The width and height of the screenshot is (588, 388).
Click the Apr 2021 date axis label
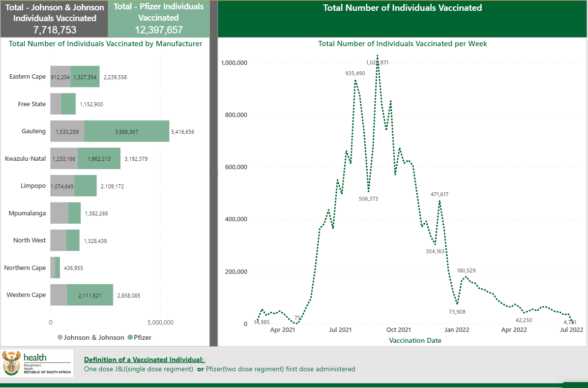(282, 330)
